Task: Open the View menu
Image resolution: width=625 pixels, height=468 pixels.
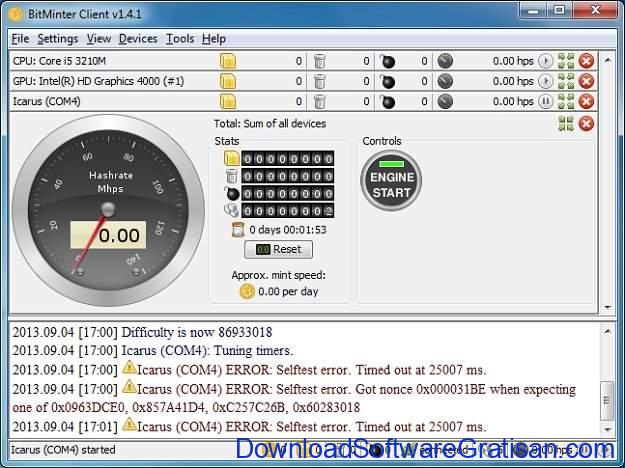Action: pos(99,39)
